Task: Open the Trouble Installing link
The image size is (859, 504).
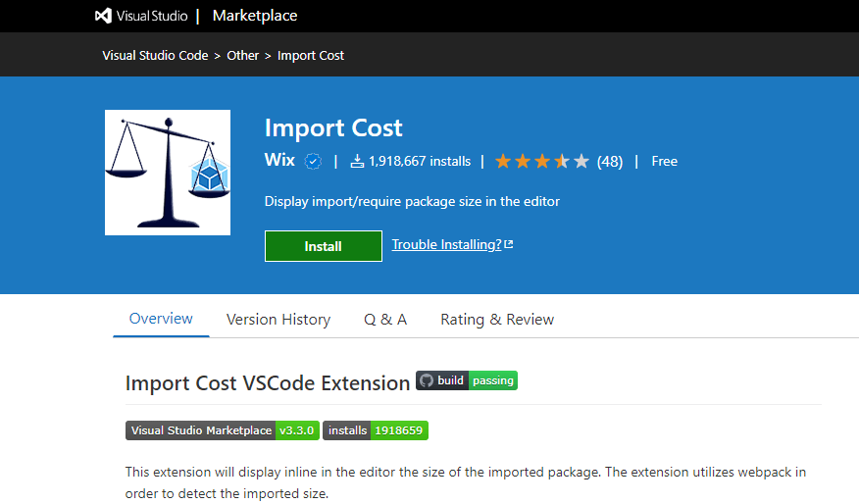Action: [446, 244]
